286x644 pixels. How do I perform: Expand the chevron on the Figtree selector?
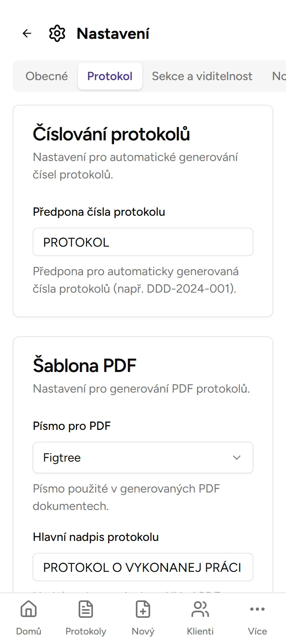click(x=237, y=458)
